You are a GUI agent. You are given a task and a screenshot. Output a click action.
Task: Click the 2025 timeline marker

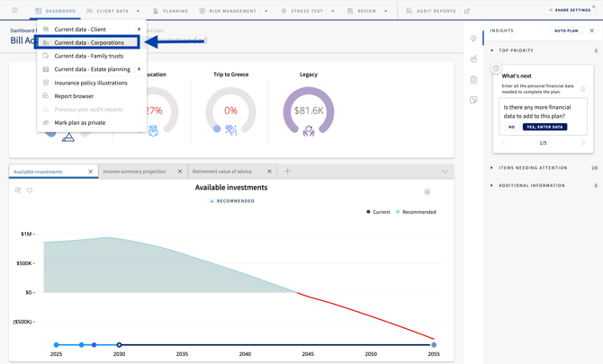[x=56, y=345]
